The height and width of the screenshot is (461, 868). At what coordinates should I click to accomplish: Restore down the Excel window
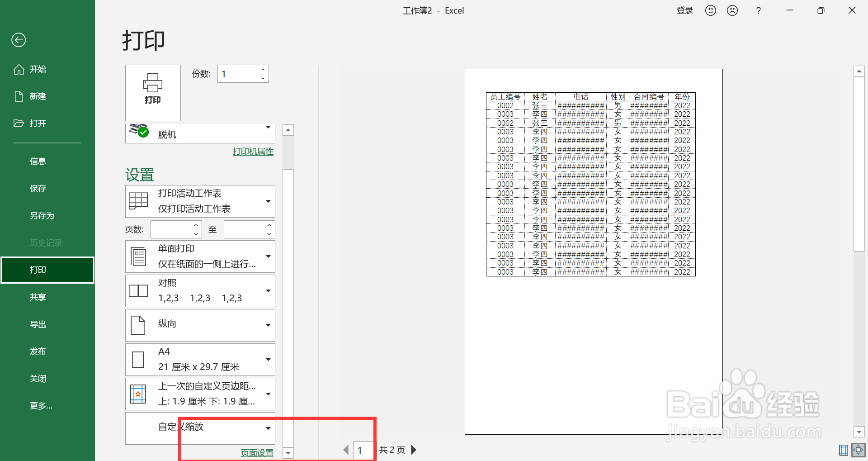click(821, 10)
